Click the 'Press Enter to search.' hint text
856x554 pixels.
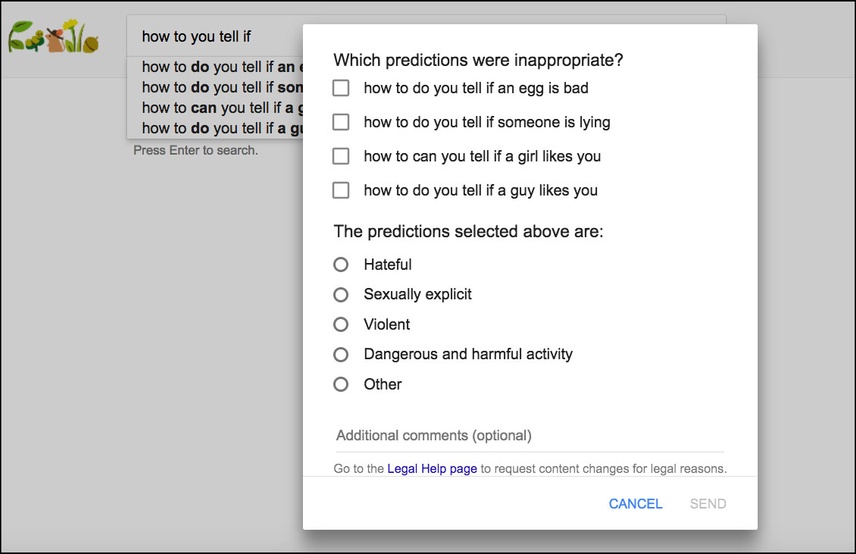tap(195, 150)
